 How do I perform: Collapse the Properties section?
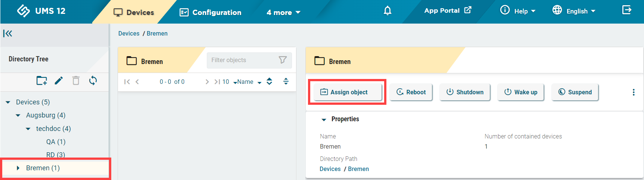[324, 119]
